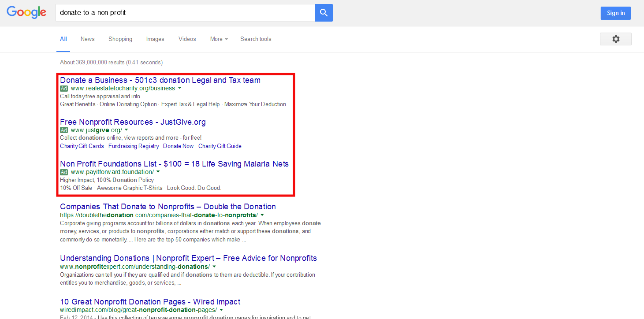Screen dimensions: 644x319
Task: Expand dropdown arrow beside payitforward.foundation URL
Action: (158, 172)
